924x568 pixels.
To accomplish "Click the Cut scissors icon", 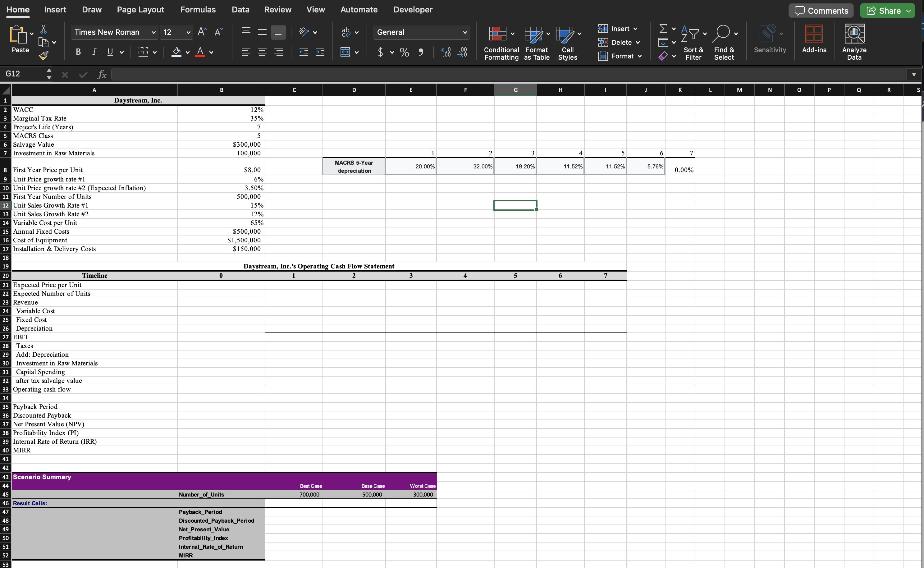I will tap(43, 29).
